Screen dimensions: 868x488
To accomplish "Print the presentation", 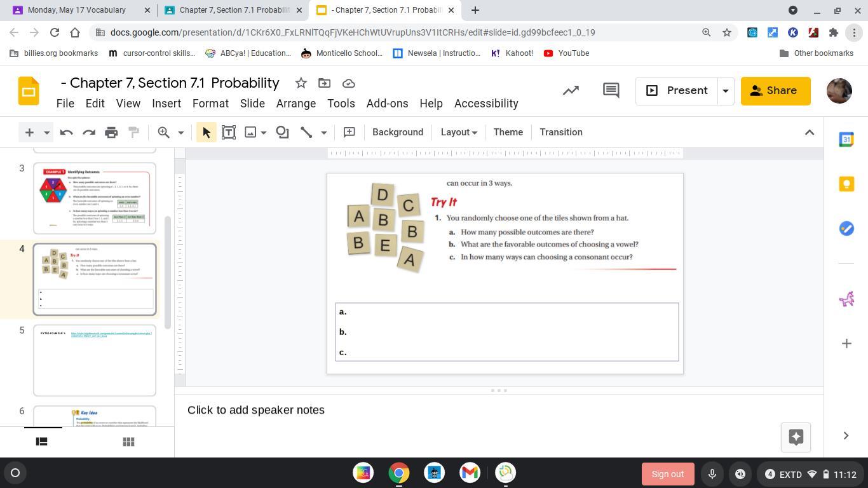I will pos(111,132).
